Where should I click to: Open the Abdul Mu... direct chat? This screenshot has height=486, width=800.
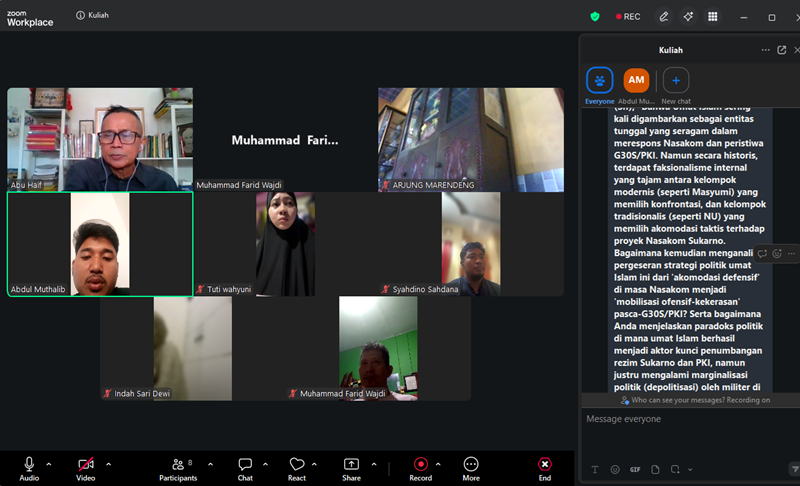tap(636, 85)
